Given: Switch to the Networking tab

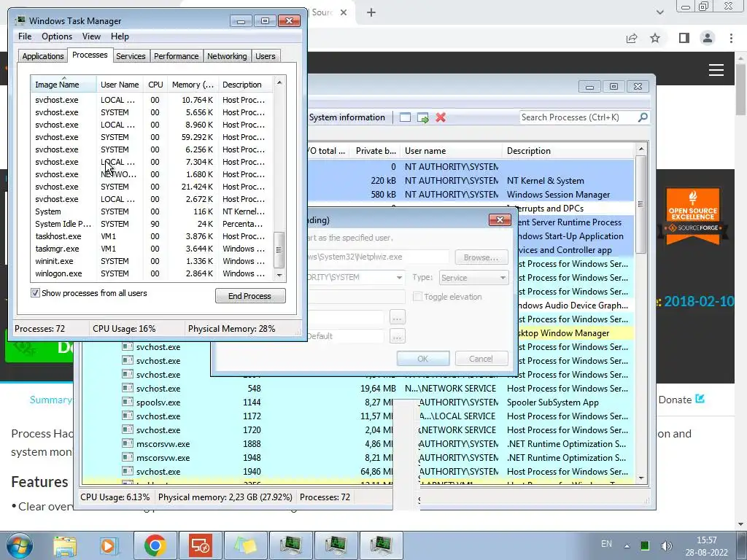Looking at the screenshot, I should [227, 56].
